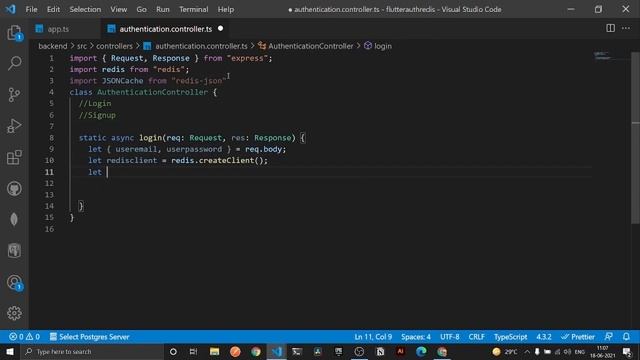This screenshot has width=640, height=360.
Task: Click Select Postgres Server in status bar
Action: click(89, 337)
